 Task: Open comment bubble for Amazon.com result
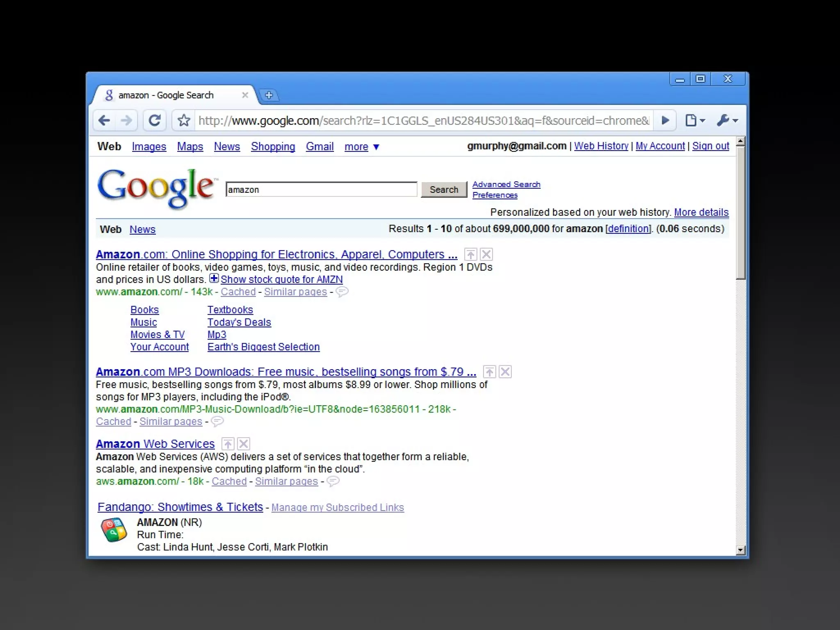tap(342, 292)
